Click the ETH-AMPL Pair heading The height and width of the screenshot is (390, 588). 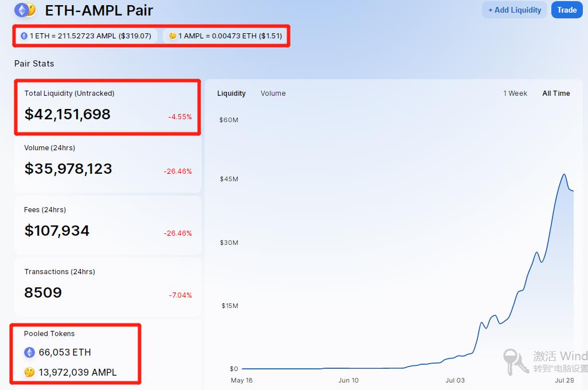point(99,10)
